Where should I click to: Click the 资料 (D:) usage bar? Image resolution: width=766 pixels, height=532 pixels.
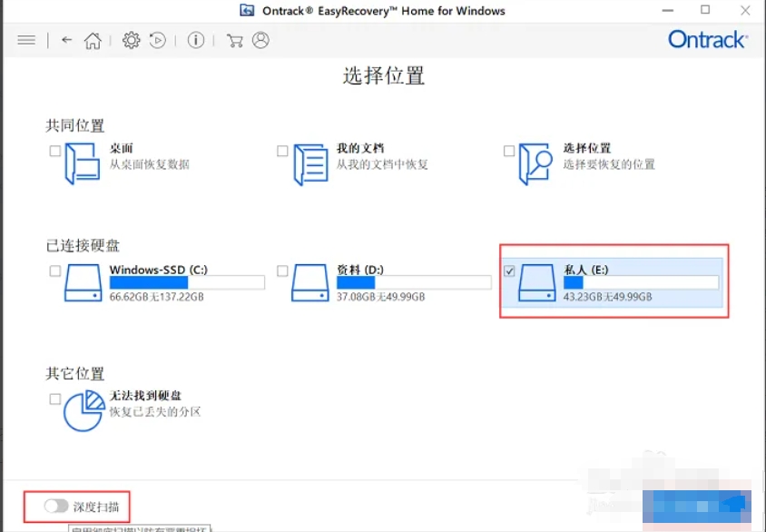click(414, 282)
